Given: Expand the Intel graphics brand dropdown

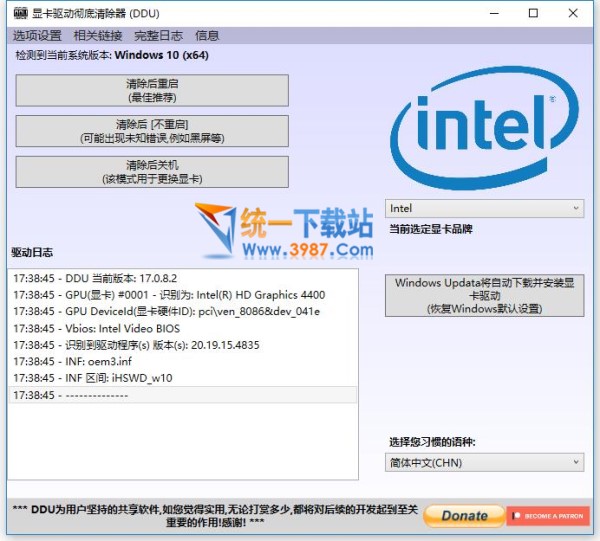Looking at the screenshot, I should tap(484, 208).
